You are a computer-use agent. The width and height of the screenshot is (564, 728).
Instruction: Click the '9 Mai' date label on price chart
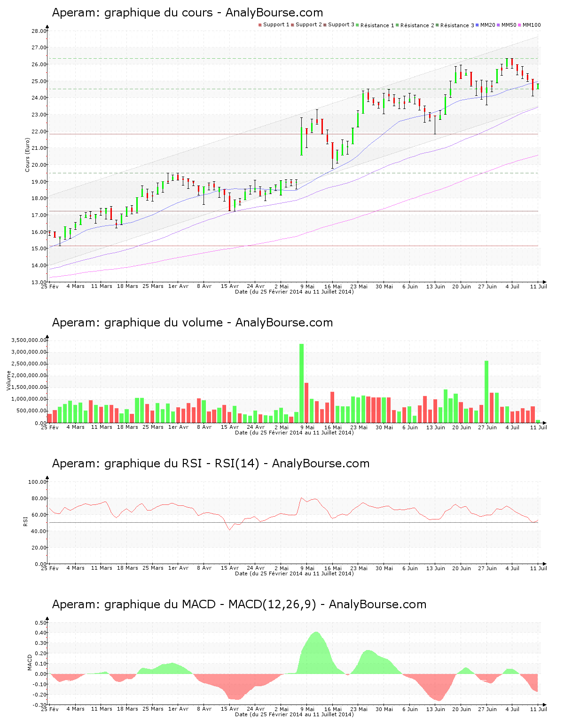[307, 286]
